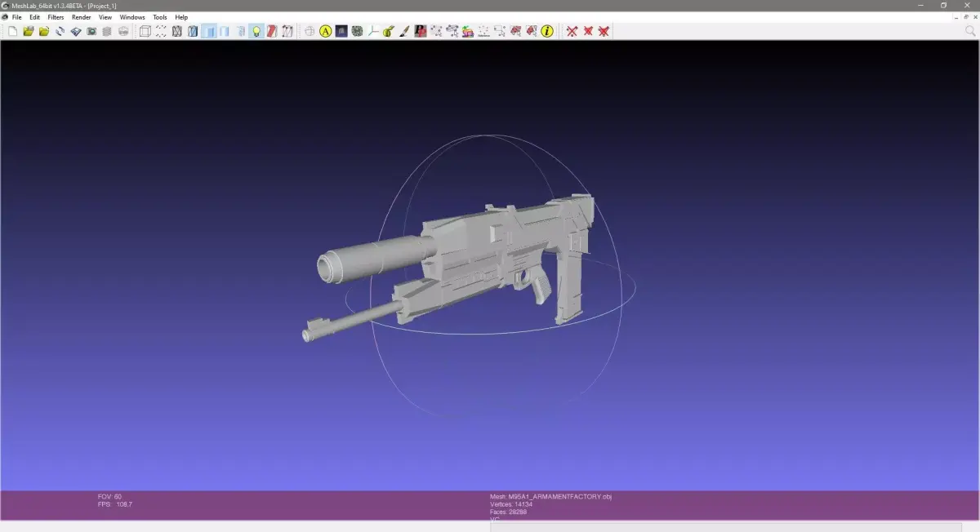Click the Reference scene tool icon
This screenshot has width=980, height=532.
coord(483,31)
